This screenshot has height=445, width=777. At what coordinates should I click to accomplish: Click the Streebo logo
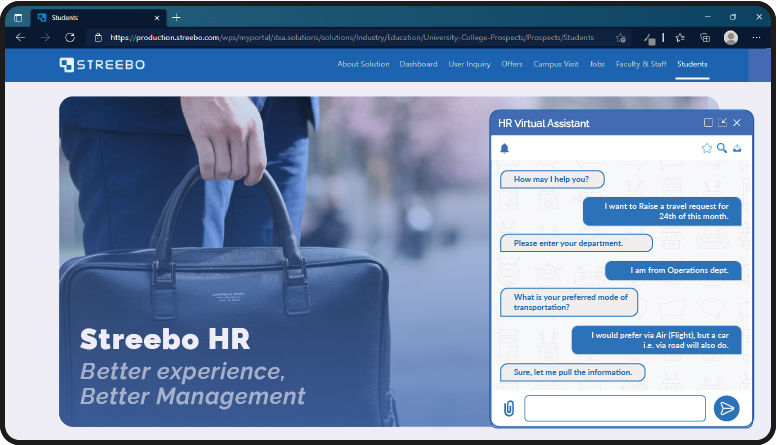[x=102, y=64]
